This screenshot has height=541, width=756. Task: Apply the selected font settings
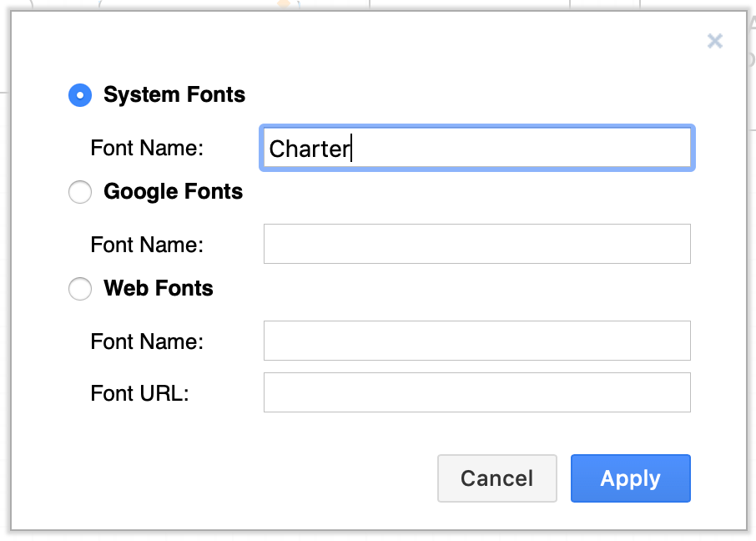click(630, 478)
